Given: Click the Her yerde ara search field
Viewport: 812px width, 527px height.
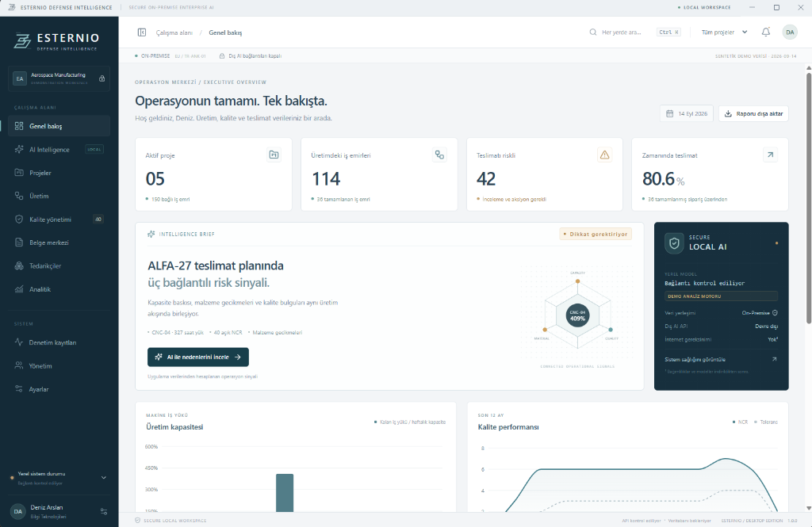Looking at the screenshot, I should (635, 32).
